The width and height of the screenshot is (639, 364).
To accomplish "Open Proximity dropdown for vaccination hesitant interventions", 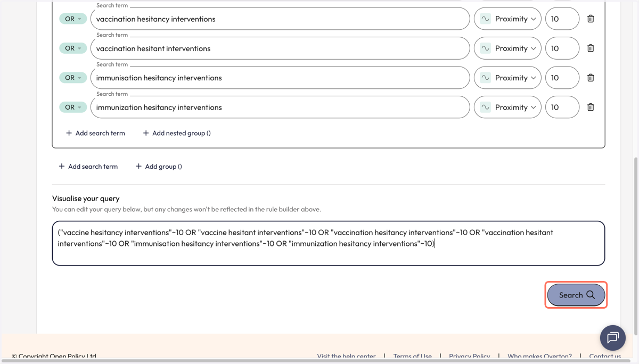I will click(x=507, y=48).
